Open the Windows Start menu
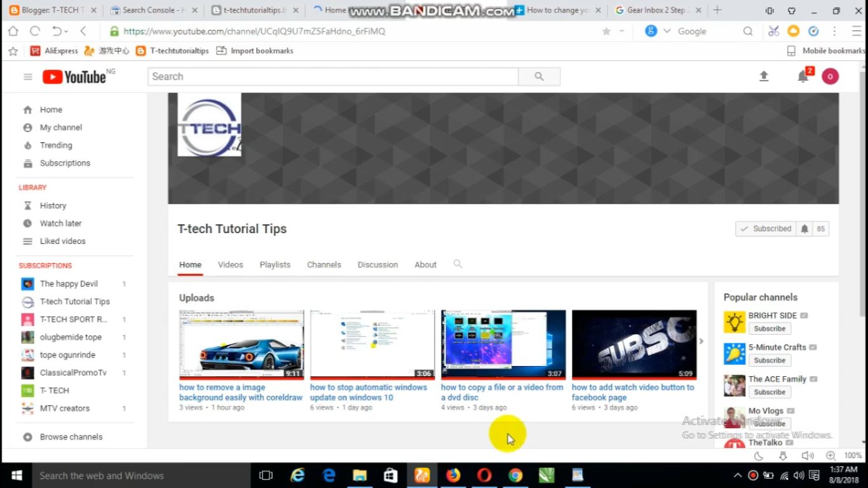The height and width of the screenshot is (488, 868). coord(17,475)
